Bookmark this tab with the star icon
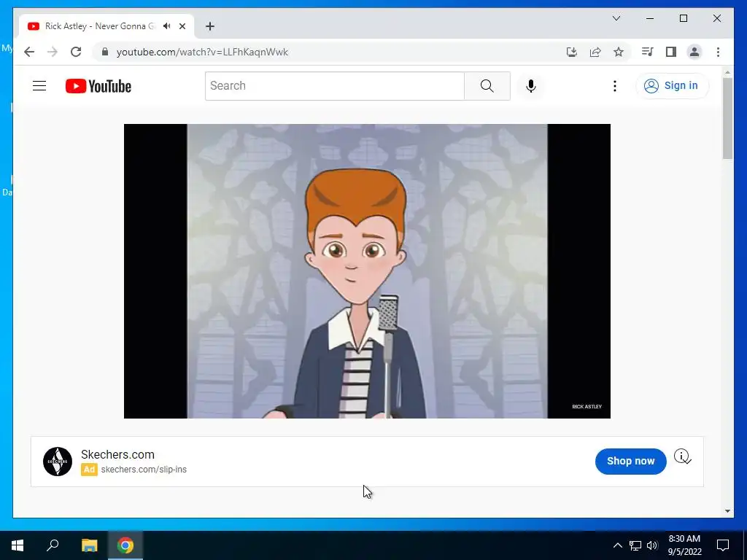Screen dimensions: 747x560 tap(619, 52)
